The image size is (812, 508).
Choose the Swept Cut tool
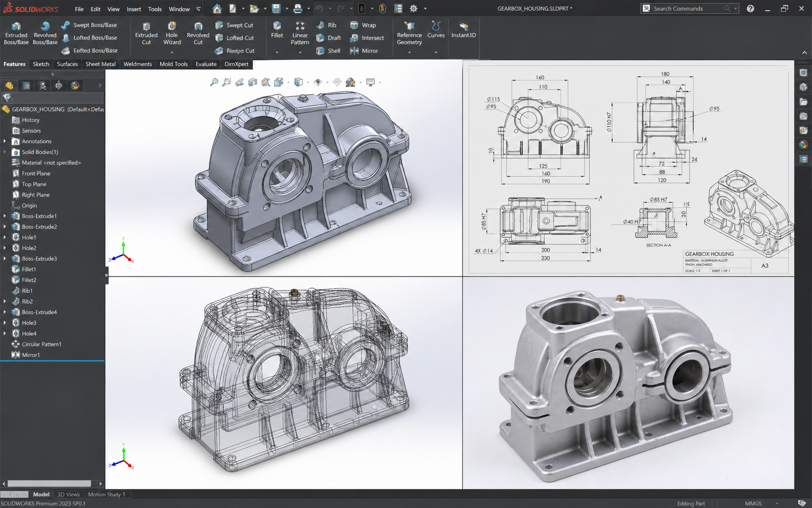point(234,25)
